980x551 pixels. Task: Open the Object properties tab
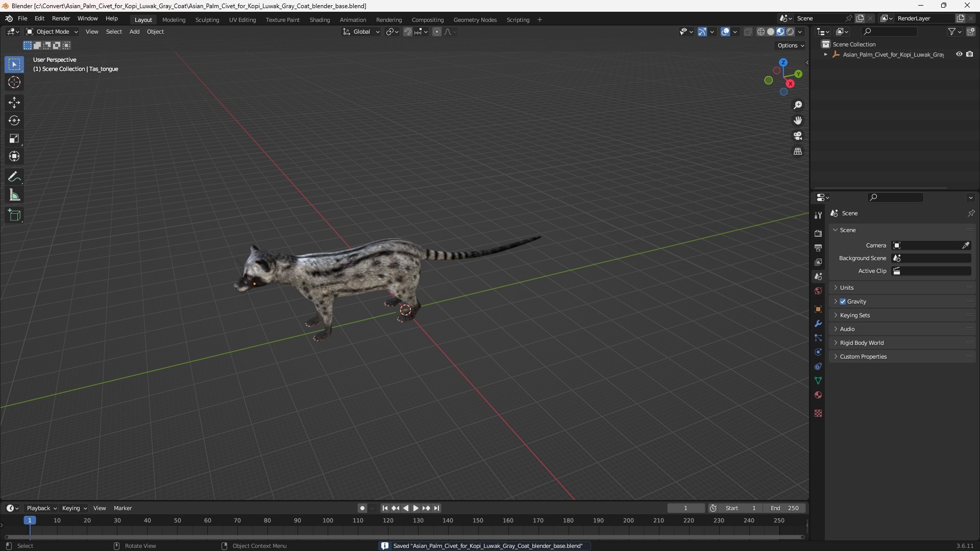tap(818, 309)
